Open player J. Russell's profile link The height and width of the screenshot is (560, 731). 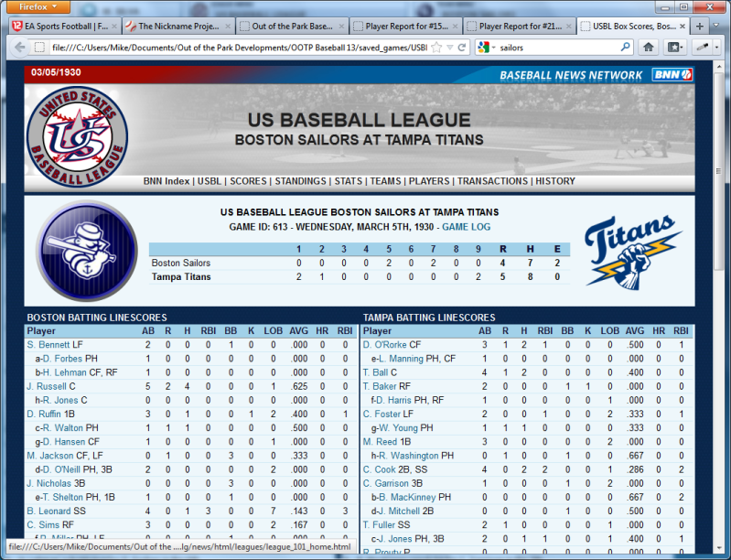point(48,386)
